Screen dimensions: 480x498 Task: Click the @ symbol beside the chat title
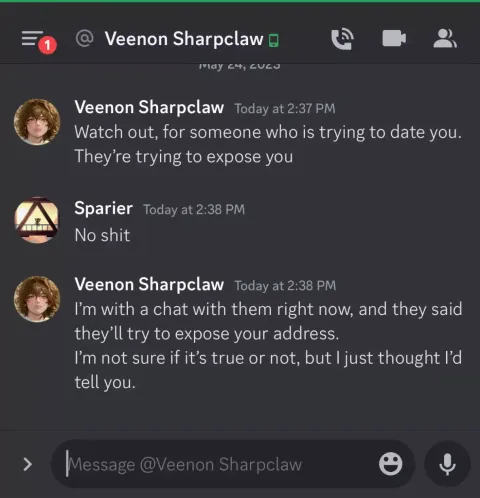84,38
